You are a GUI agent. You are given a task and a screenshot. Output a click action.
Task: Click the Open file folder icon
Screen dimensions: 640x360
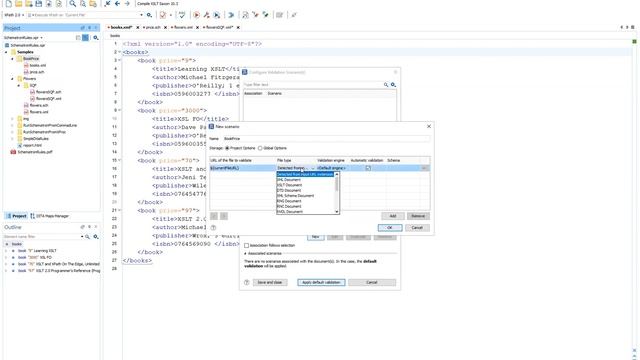click(x=19, y=4)
